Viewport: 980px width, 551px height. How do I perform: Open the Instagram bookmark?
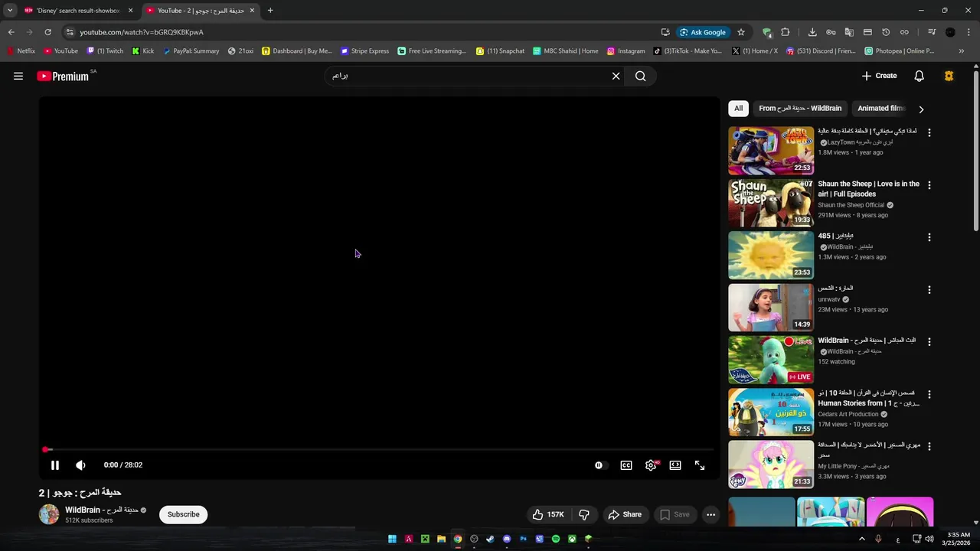click(626, 51)
